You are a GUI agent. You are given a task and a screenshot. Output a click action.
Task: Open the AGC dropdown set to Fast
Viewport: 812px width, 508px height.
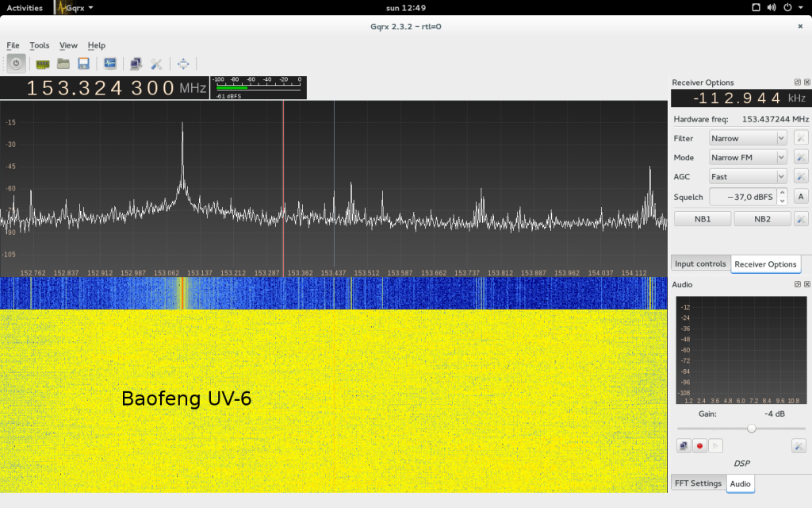coord(748,177)
